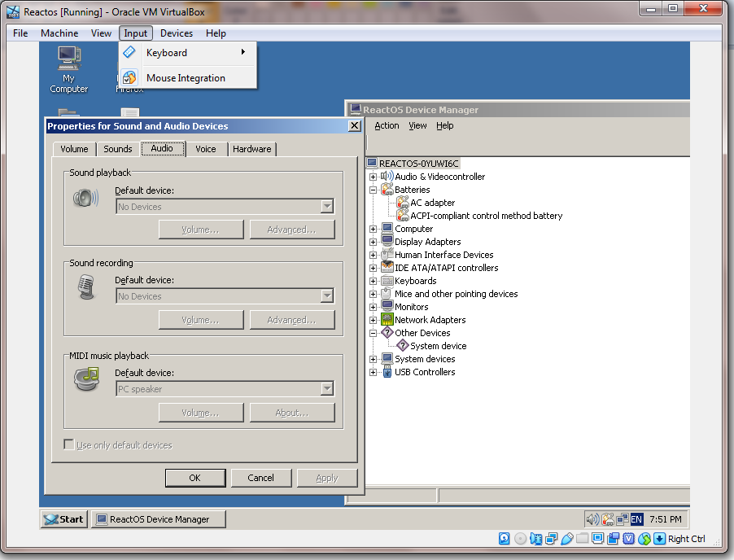Click VirtualBox optical disc status icon
Screen dimensions: 734x560
click(x=520, y=539)
